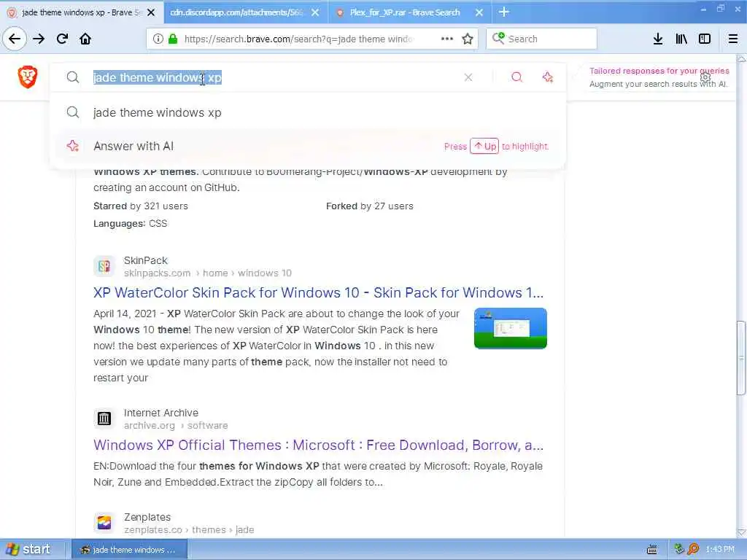Image resolution: width=747 pixels, height=560 pixels.
Task: Open the hamburger application menu
Action: (x=733, y=39)
